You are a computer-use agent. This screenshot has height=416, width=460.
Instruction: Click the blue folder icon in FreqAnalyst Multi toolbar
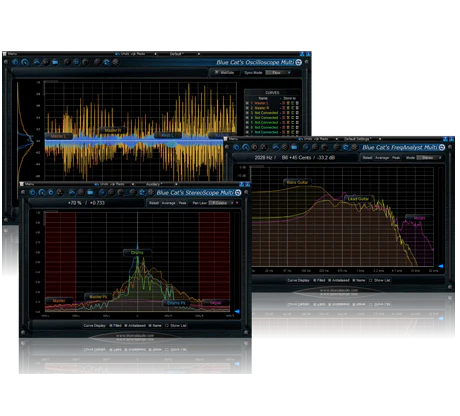294,147
